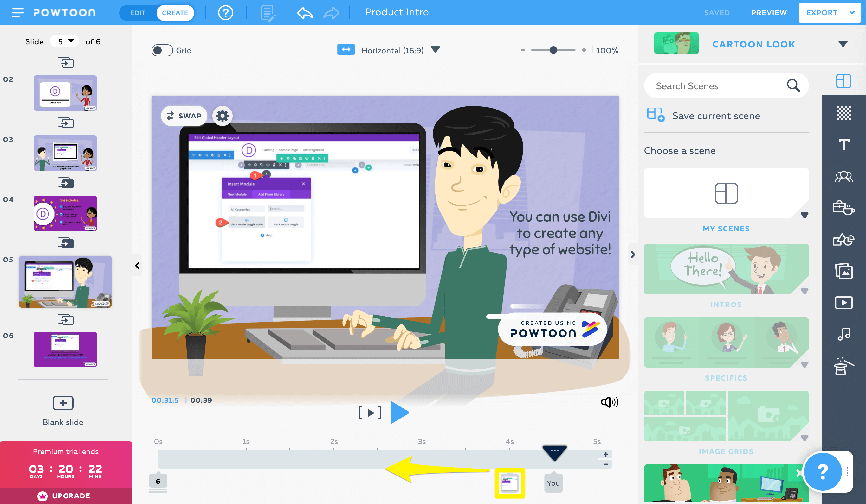
Task: Open the Specials magic panel
Action: [x=844, y=365]
